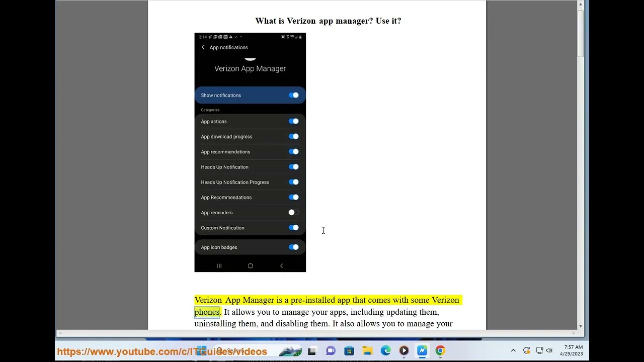644x362 pixels.
Task: Toggle the Heads Up Notification switch
Action: pyautogui.click(x=294, y=166)
